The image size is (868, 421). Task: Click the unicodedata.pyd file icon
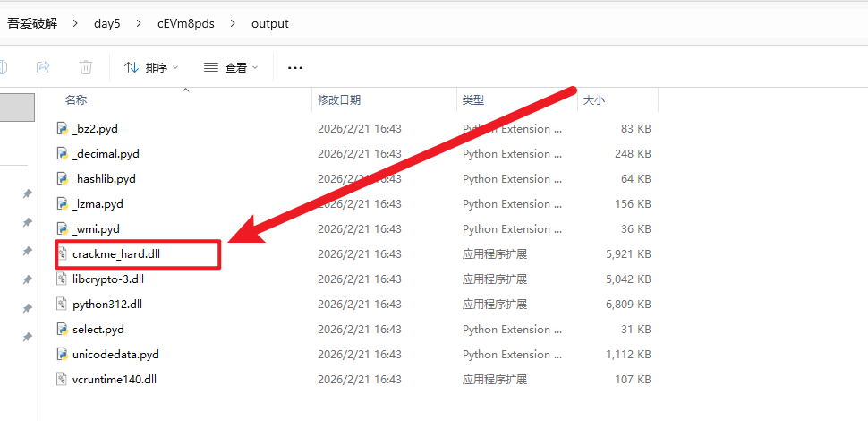point(63,355)
